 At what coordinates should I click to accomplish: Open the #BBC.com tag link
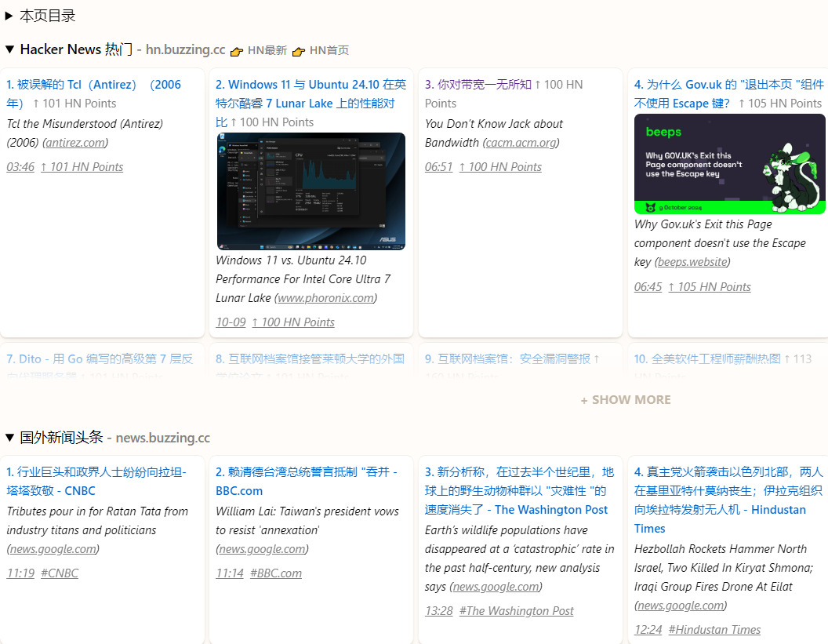(x=276, y=573)
